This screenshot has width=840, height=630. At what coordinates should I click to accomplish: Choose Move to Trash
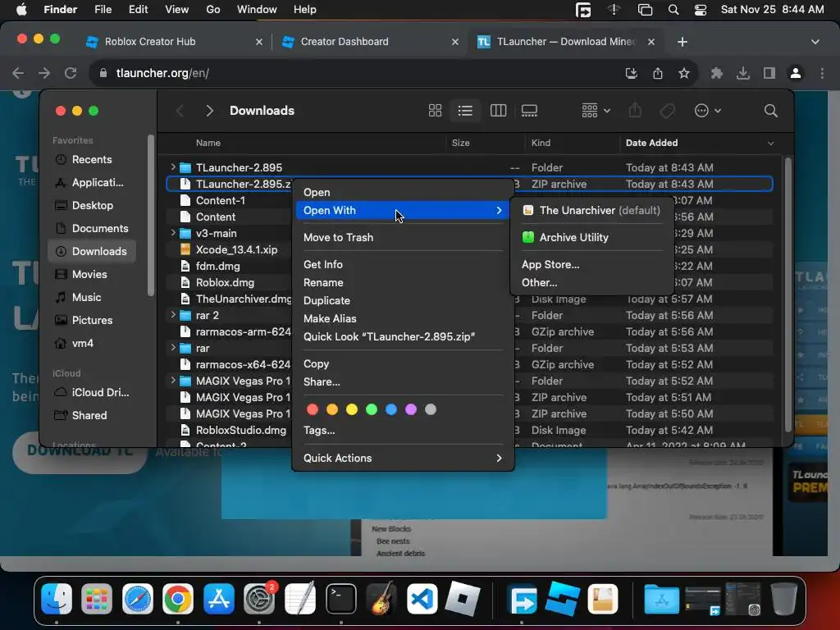click(403, 237)
